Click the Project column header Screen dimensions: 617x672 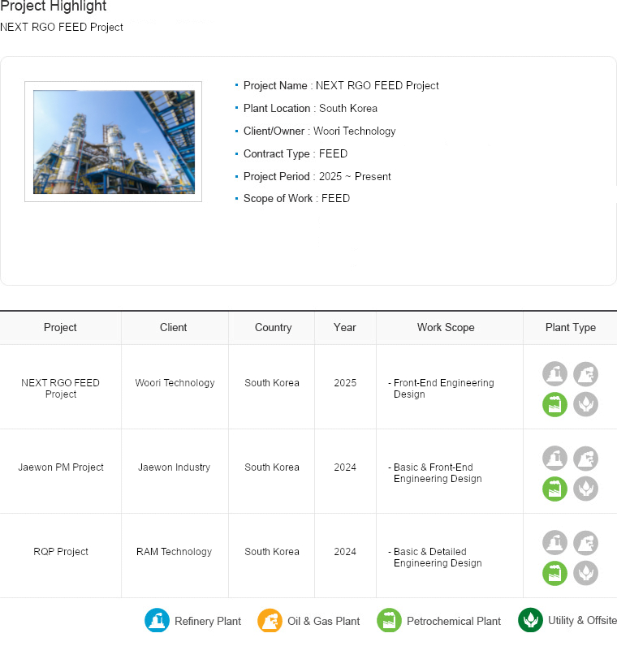pos(60,328)
